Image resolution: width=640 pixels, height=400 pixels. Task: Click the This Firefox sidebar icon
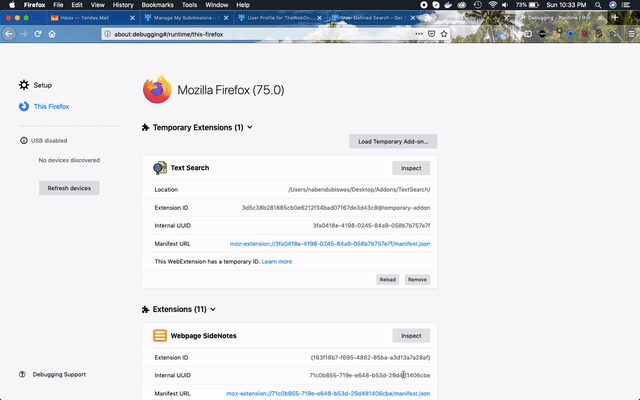coord(24,106)
